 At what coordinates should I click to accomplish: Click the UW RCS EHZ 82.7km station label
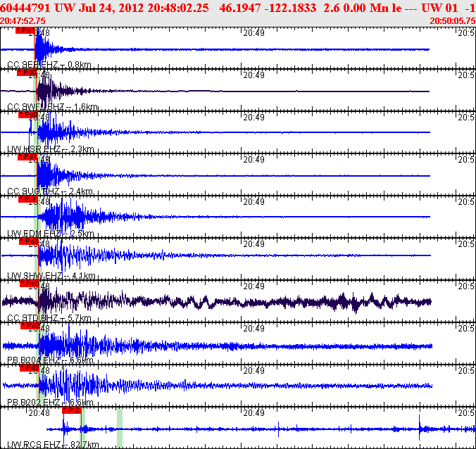coord(53,445)
